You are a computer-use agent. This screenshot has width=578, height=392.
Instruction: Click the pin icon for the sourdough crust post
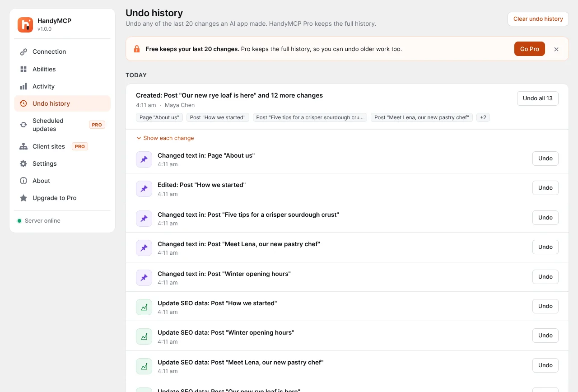tap(144, 219)
